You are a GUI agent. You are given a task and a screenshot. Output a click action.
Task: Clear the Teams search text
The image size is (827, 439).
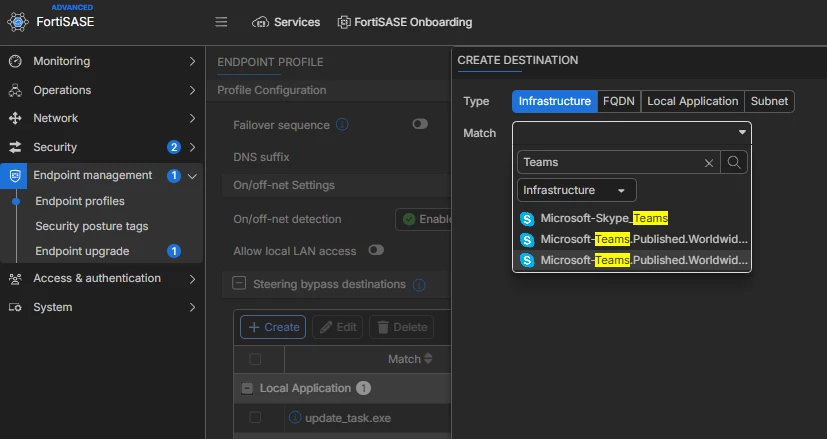point(709,163)
